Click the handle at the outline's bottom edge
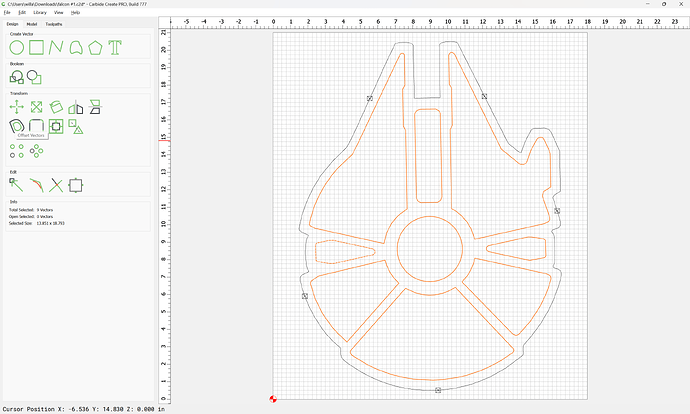This screenshot has width=690, height=414. [x=438, y=390]
